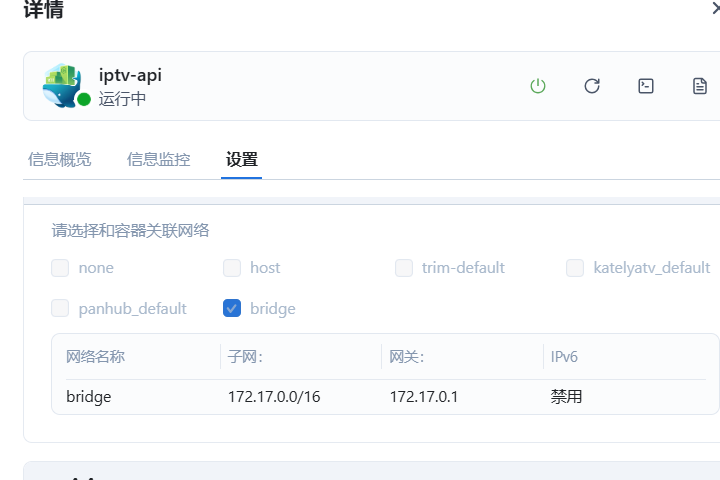This screenshot has height=480, width=720.
Task: Select the trim-default network checkbox
Action: pyautogui.click(x=404, y=268)
